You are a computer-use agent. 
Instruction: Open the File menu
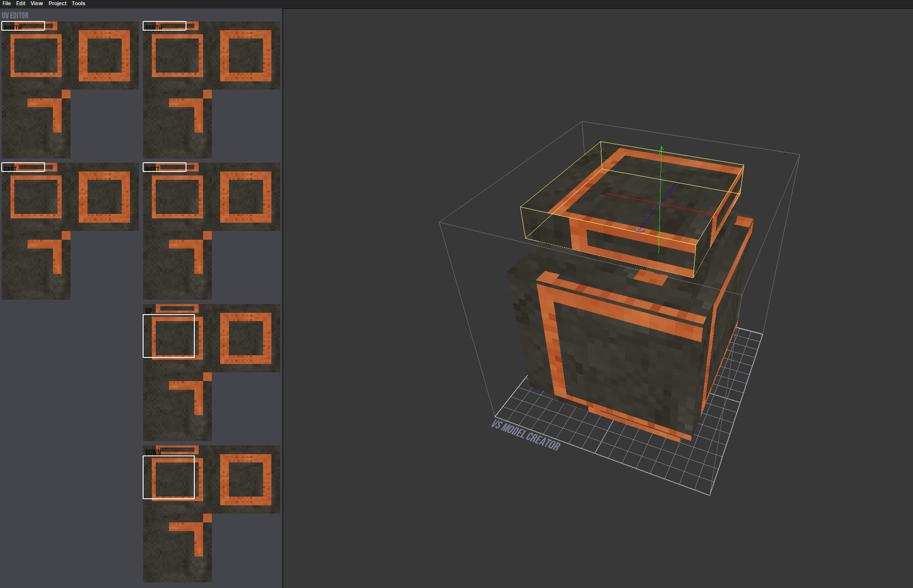(7, 3)
